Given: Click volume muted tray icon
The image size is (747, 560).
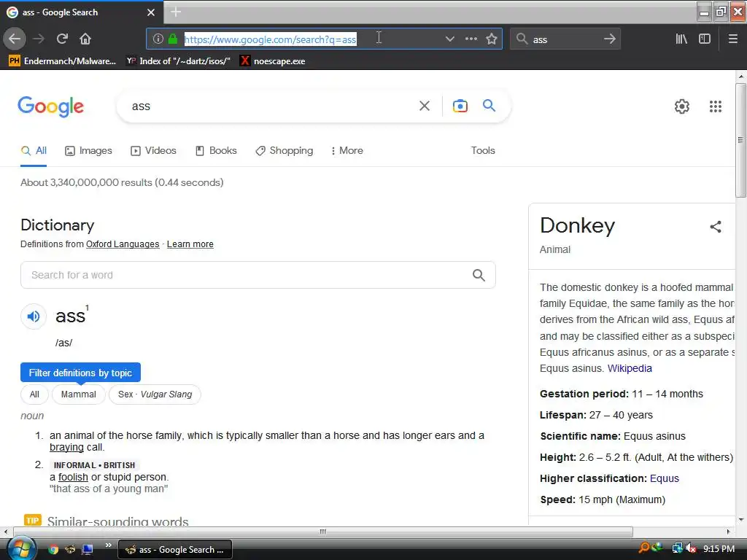Looking at the screenshot, I should tap(691, 548).
